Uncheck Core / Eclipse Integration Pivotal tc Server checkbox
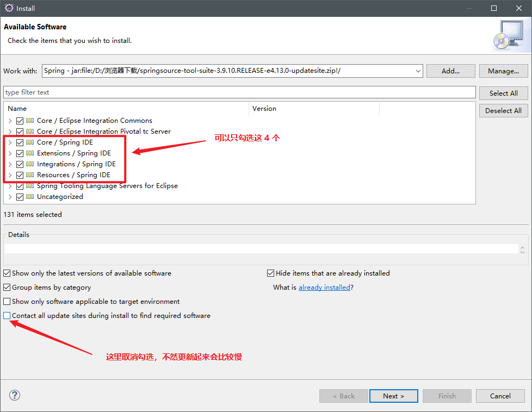 point(20,132)
